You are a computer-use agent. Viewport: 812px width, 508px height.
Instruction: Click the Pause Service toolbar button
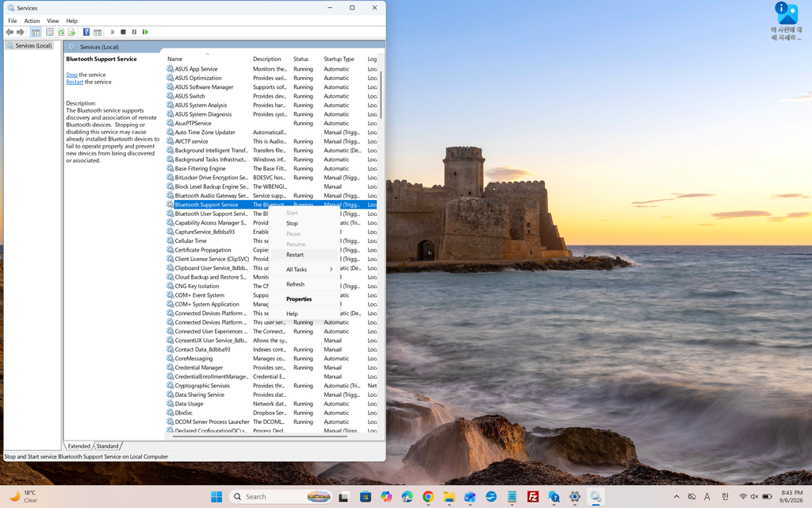(134, 32)
